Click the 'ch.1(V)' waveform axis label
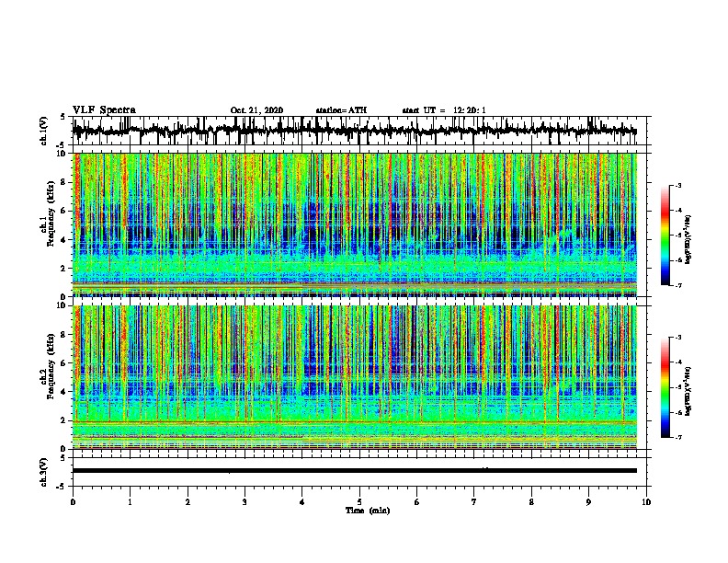728x563 pixels. click(44, 131)
